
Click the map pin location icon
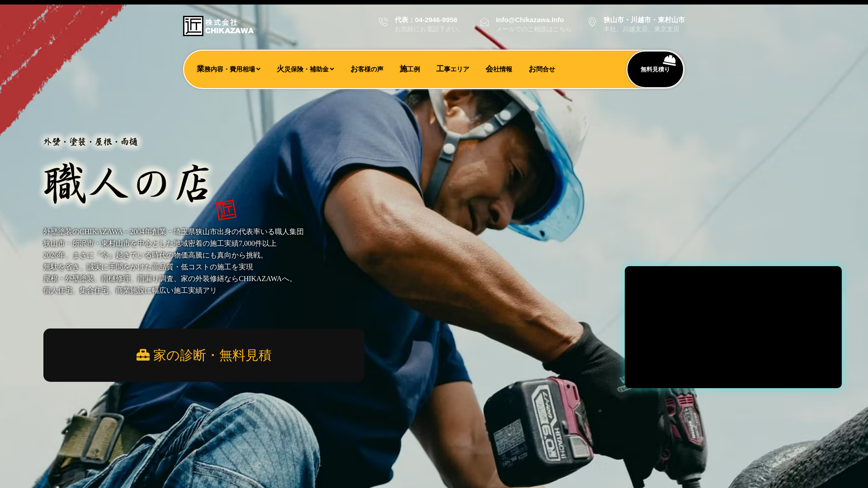coord(592,22)
